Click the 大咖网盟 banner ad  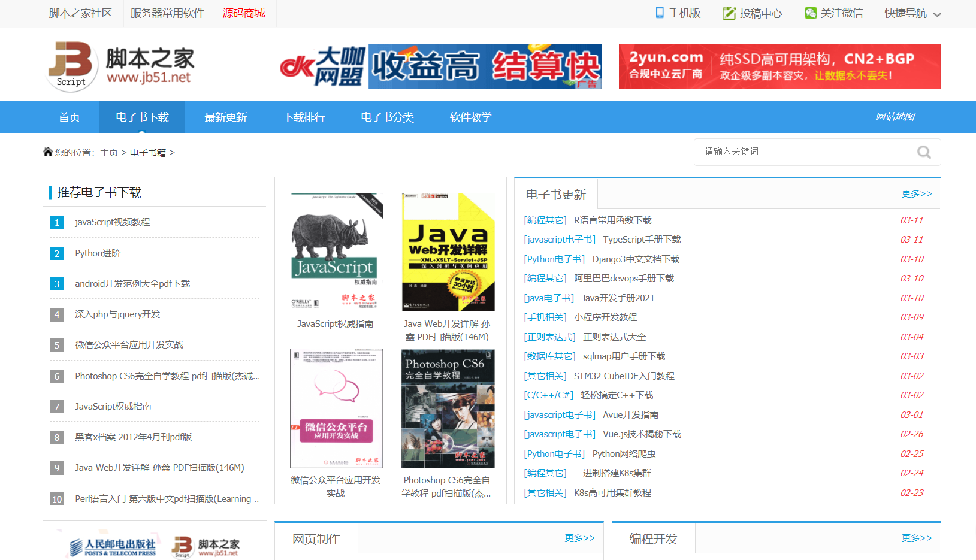440,66
